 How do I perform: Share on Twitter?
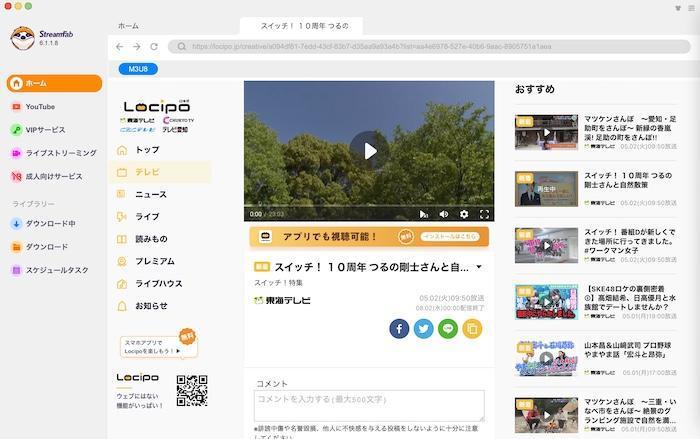coord(424,329)
